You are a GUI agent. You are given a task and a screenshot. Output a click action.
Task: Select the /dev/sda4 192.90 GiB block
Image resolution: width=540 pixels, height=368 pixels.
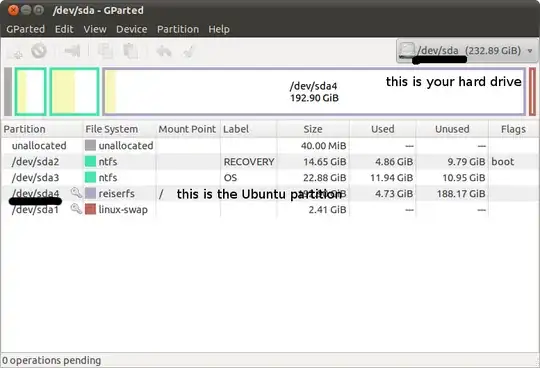314,92
